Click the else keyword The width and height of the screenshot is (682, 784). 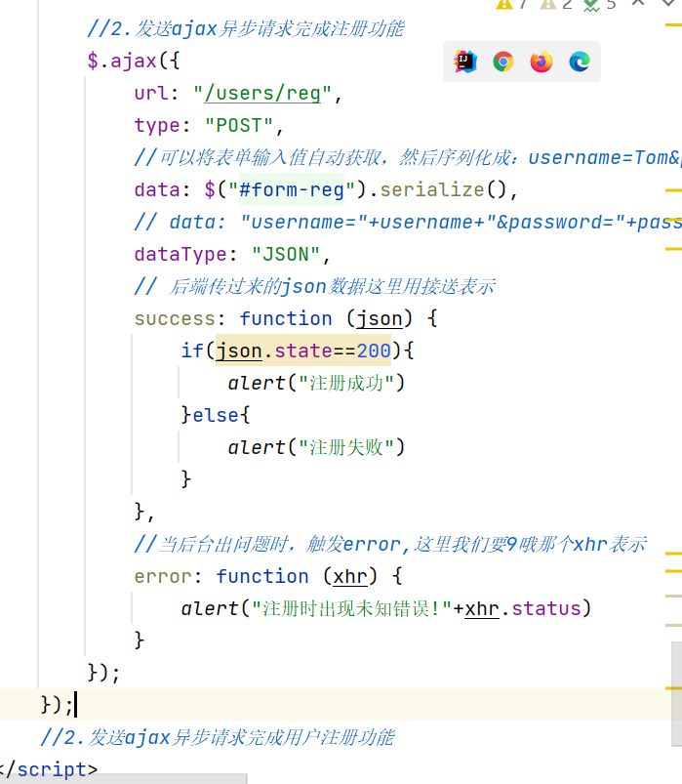click(216, 416)
